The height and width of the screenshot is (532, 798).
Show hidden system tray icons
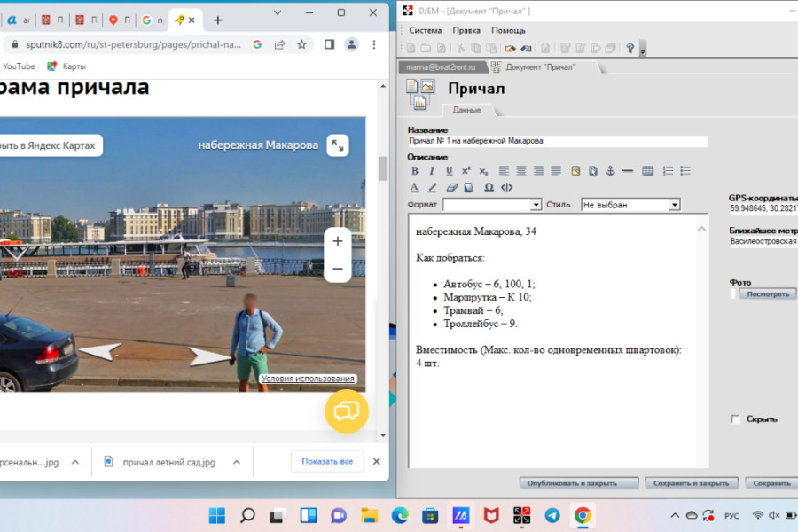click(675, 516)
